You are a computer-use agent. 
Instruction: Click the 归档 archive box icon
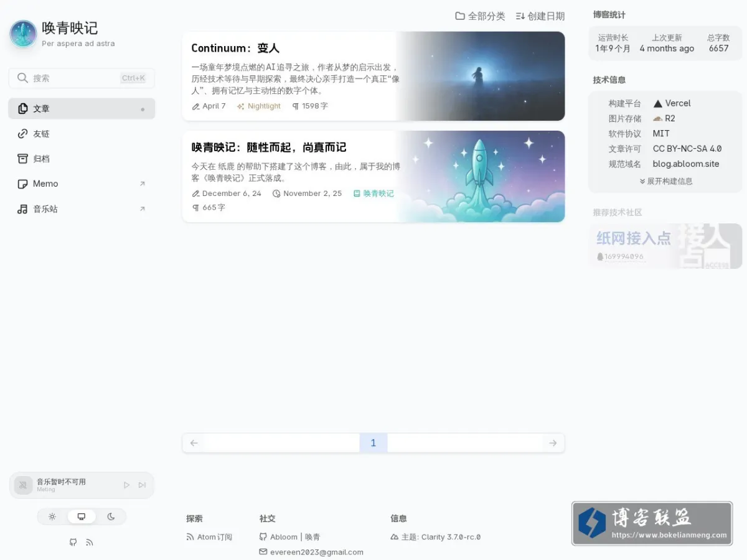[22, 159]
